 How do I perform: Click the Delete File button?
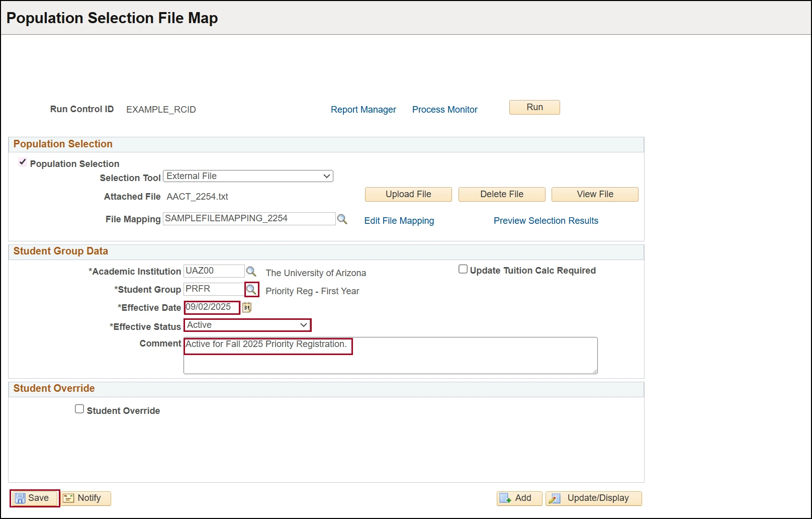[501, 194]
